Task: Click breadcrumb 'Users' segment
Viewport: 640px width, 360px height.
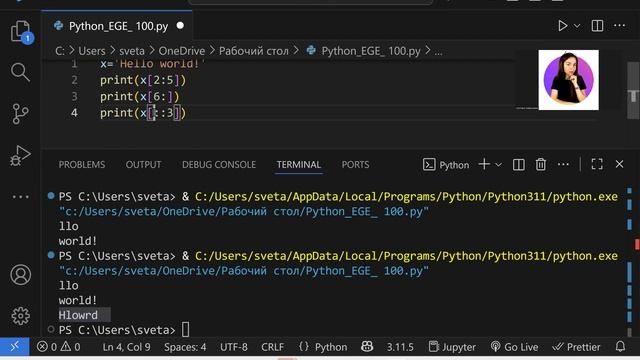Action: (92, 51)
